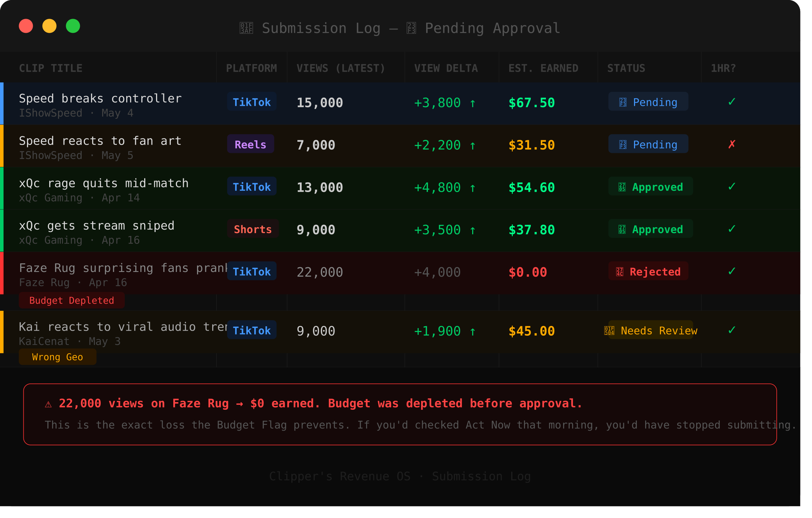This screenshot has width=812, height=518.
Task: Click the 13,000 views value
Action: point(320,187)
